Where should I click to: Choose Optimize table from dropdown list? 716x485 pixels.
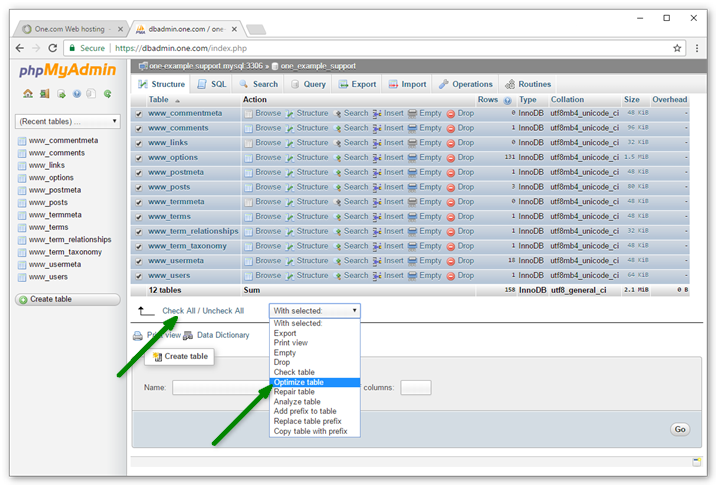(315, 382)
